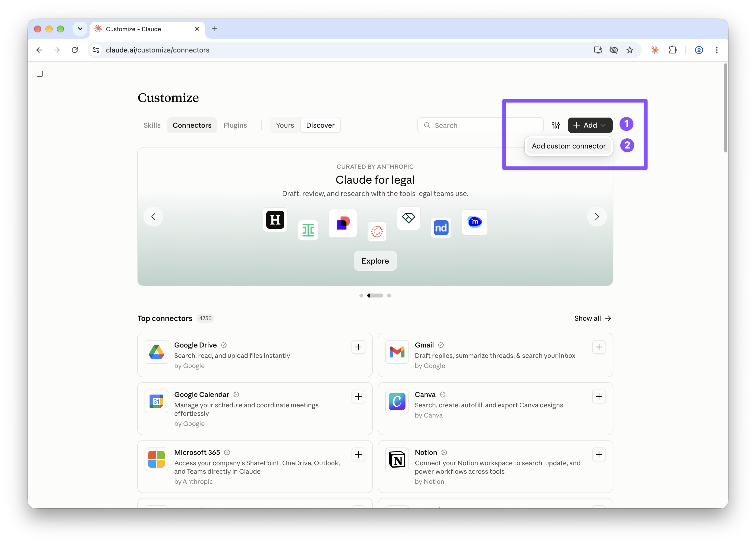Open Chrome's three-dot menu
This screenshot has height=545, width=756.
pyautogui.click(x=717, y=50)
